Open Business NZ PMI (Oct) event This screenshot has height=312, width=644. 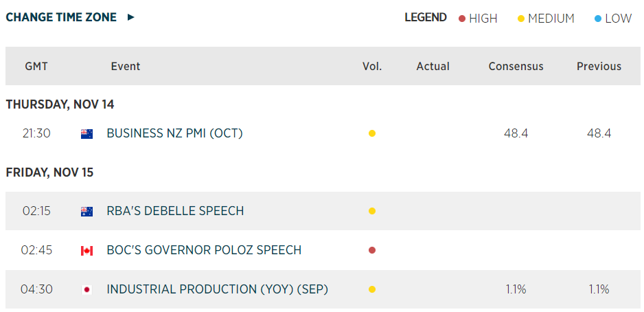(x=174, y=133)
